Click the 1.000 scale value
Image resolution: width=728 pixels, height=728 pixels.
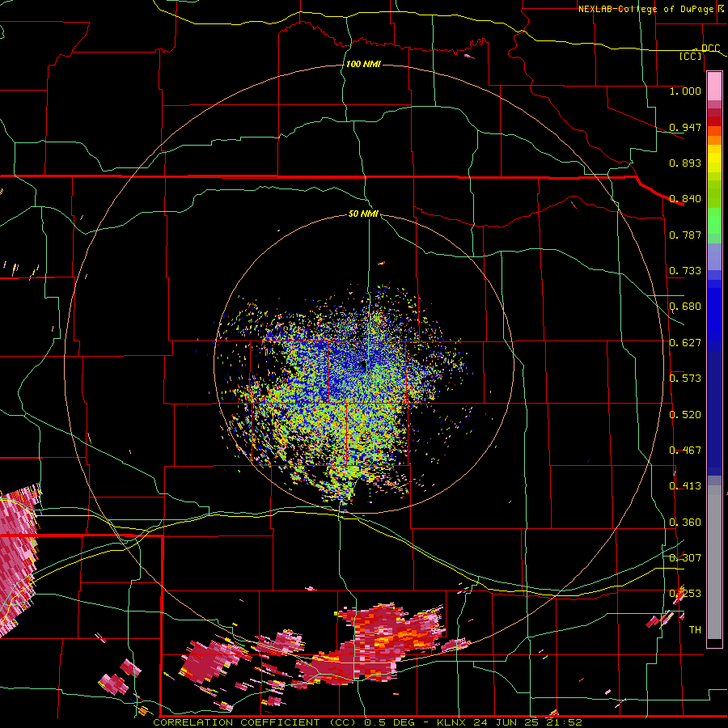685,91
